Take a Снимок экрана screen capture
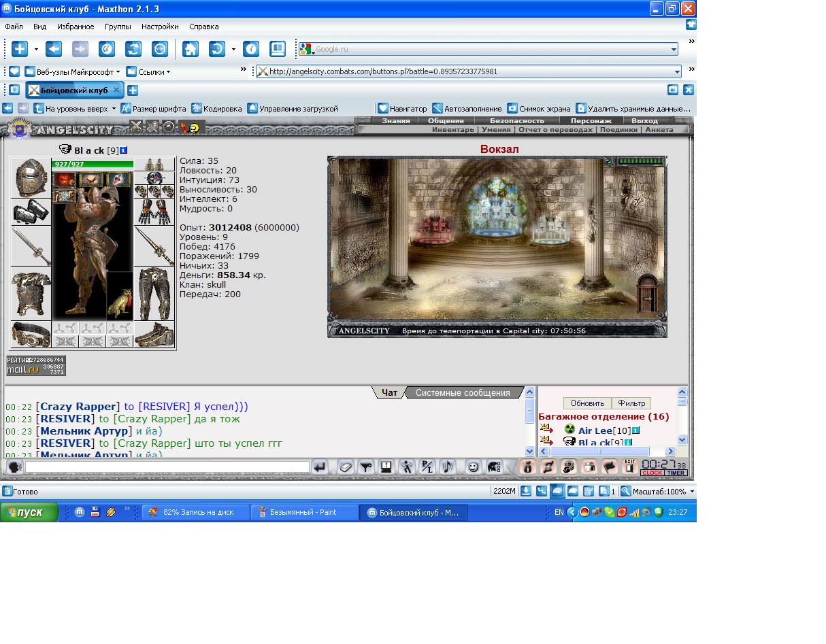 (539, 108)
